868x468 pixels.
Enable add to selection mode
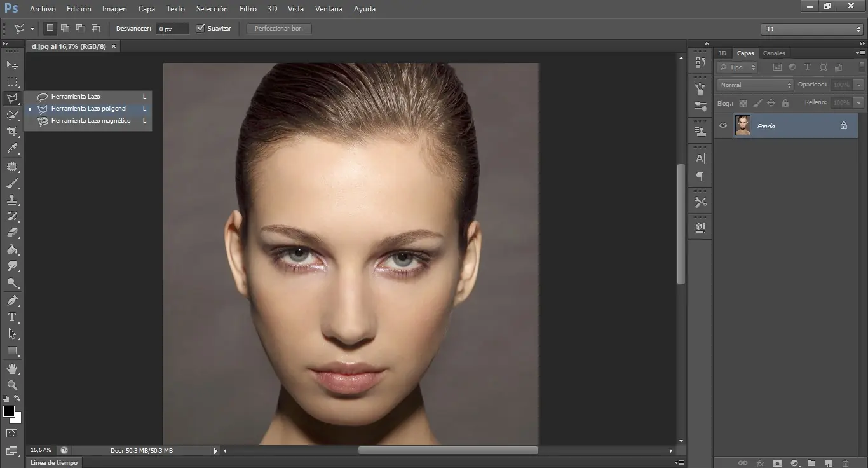65,29
